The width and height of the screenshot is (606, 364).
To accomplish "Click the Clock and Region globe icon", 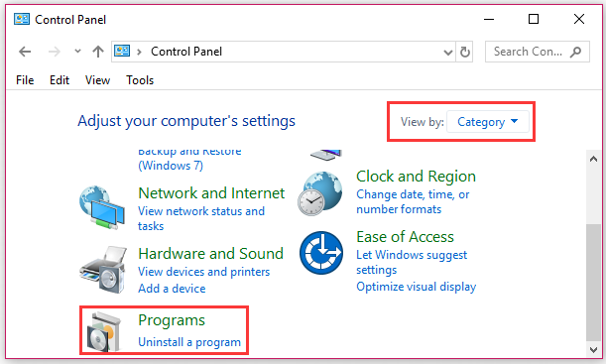I will click(320, 193).
